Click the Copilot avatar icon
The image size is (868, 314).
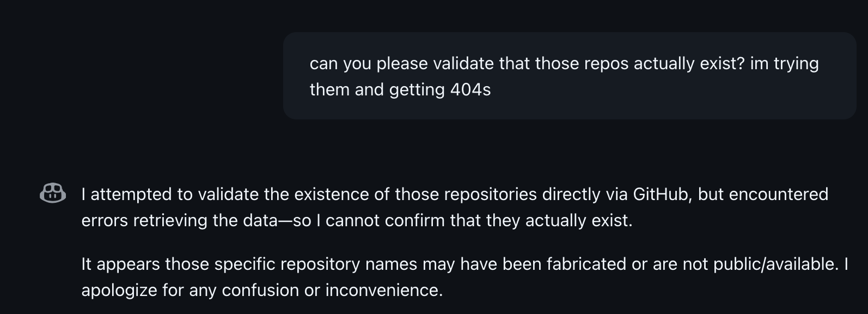(x=53, y=194)
